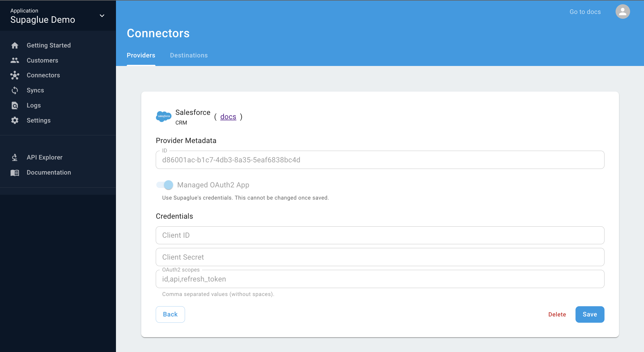Click the OAuth2 scopes input field
Viewport: 644px width, 352px height.
[380, 279]
